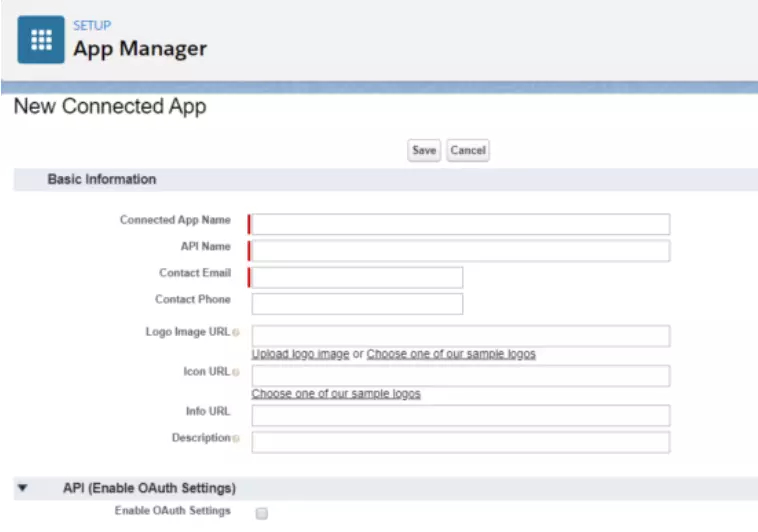Viewport: 758px width, 532px height.
Task: Collapse the API (Enable OAuth Settings) section
Action: pyautogui.click(x=23, y=489)
